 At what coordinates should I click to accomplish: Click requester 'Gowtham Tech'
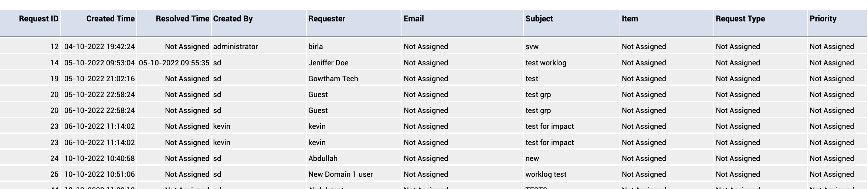pyautogui.click(x=333, y=79)
